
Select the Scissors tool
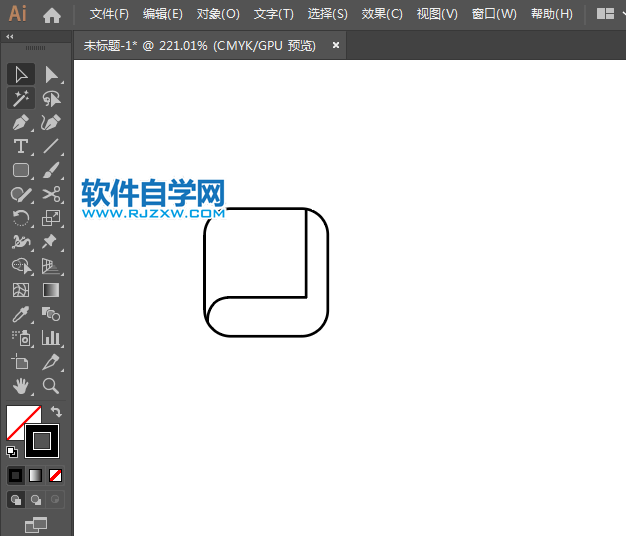pos(51,194)
